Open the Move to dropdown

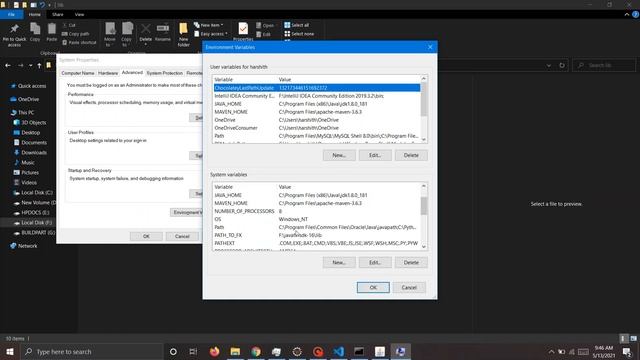pyautogui.click(x=110, y=35)
